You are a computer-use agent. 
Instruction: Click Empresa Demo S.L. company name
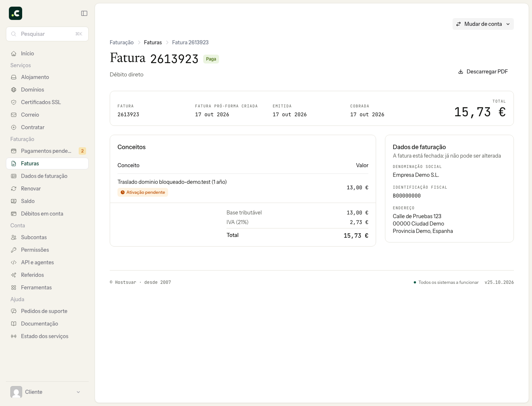416,175
